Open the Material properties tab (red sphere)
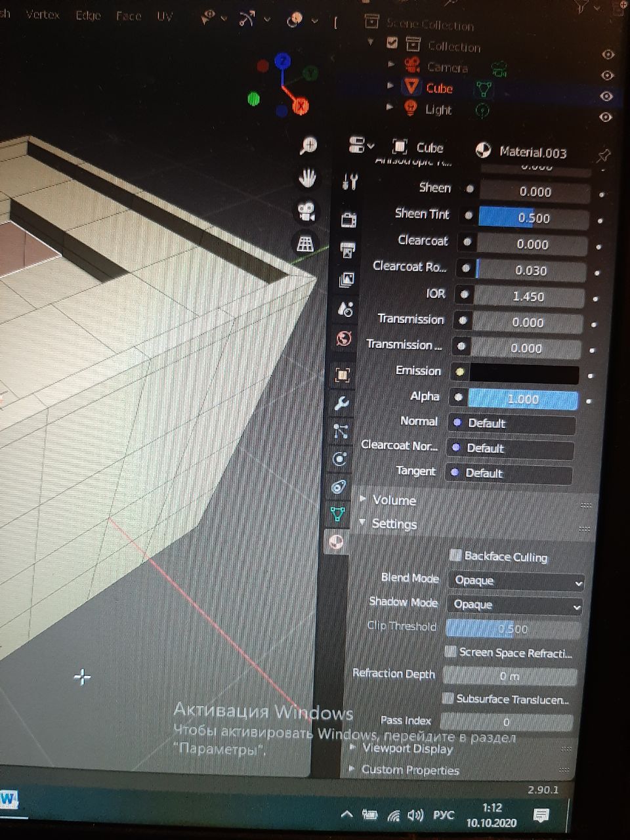Viewport: 630px width, 840px height. click(x=336, y=542)
